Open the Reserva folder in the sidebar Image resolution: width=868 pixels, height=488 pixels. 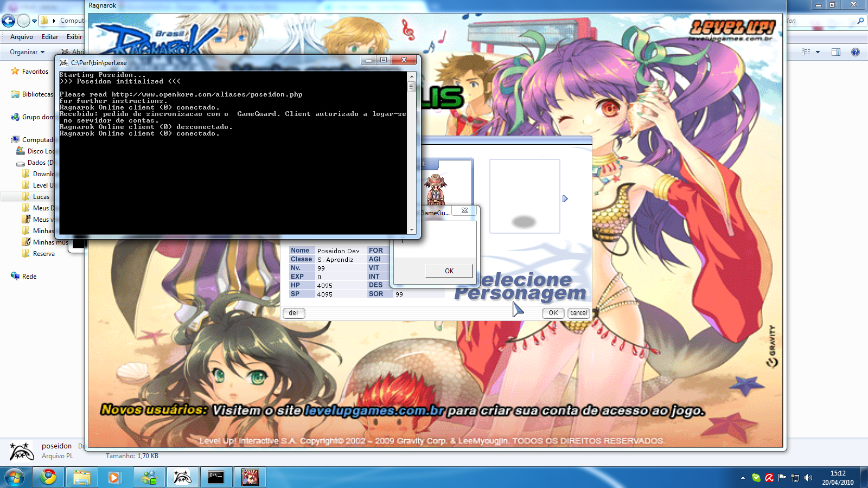(x=44, y=254)
